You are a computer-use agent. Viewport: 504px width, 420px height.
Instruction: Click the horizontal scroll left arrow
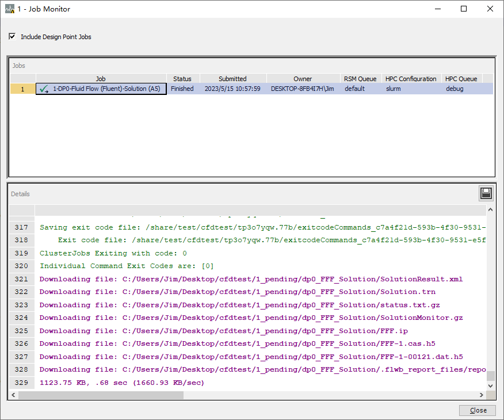[x=13, y=395]
